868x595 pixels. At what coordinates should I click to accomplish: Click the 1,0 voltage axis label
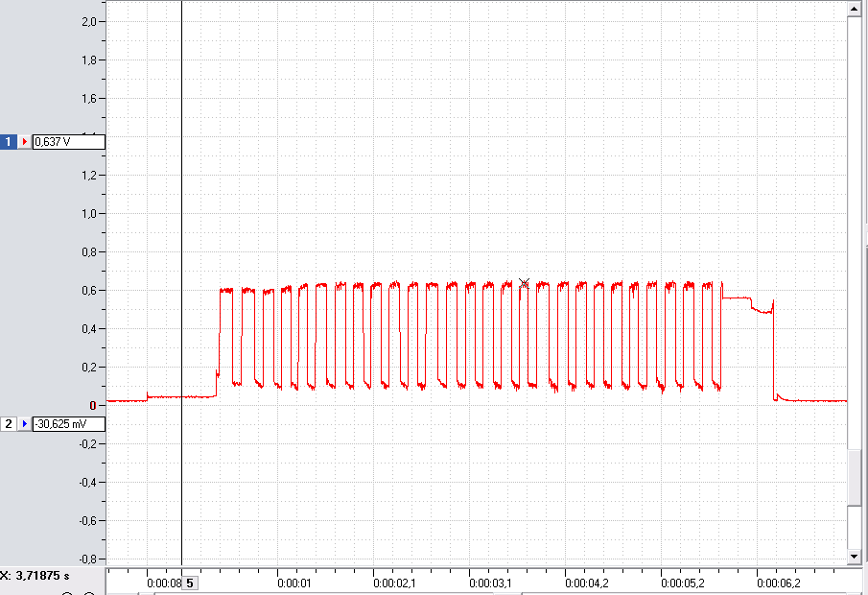pyautogui.click(x=89, y=214)
